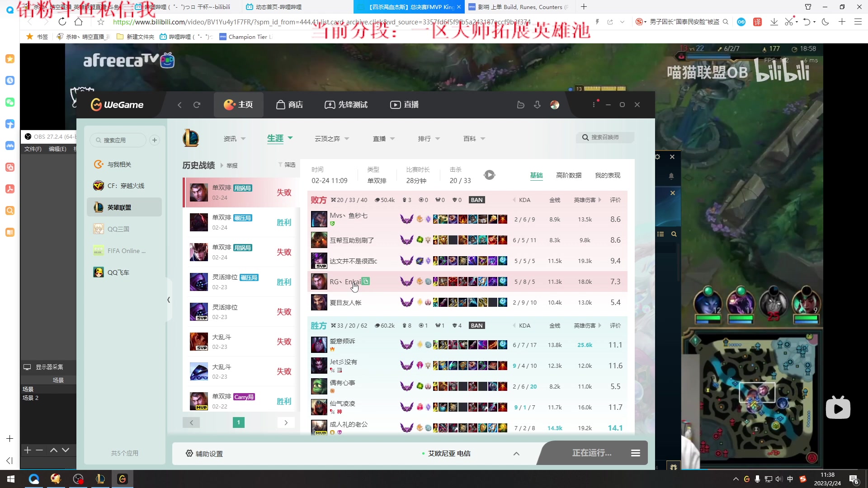868x488 pixels.
Task: Open WeGame from Windows taskbar
Action: (123, 479)
